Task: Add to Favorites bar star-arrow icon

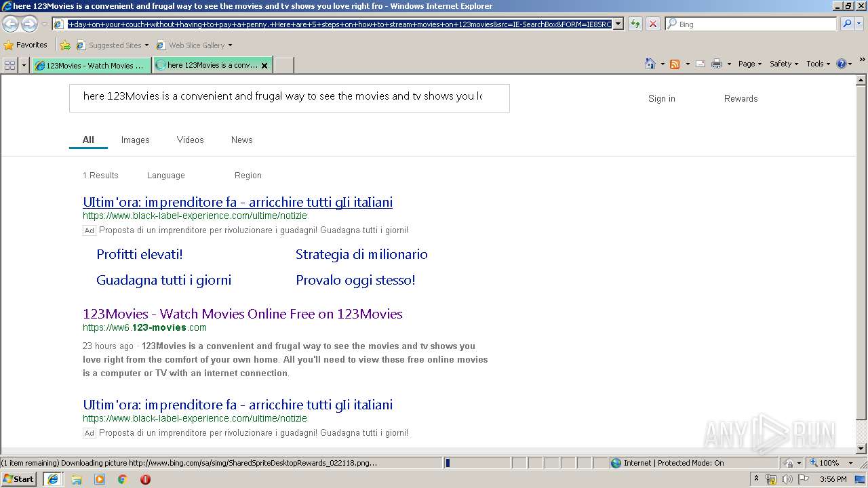Action: pyautogui.click(x=64, y=45)
